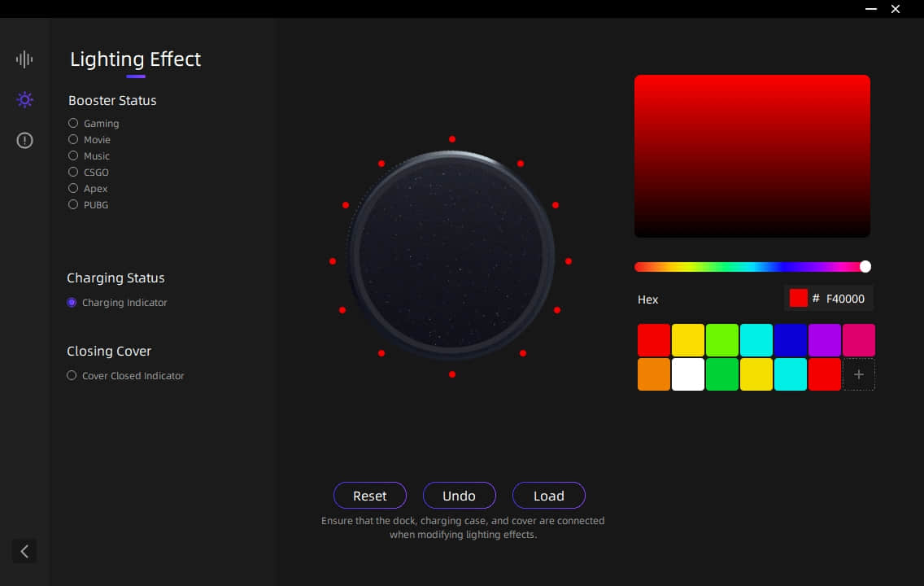
Task: Click the hue slider handle
Action: click(865, 267)
